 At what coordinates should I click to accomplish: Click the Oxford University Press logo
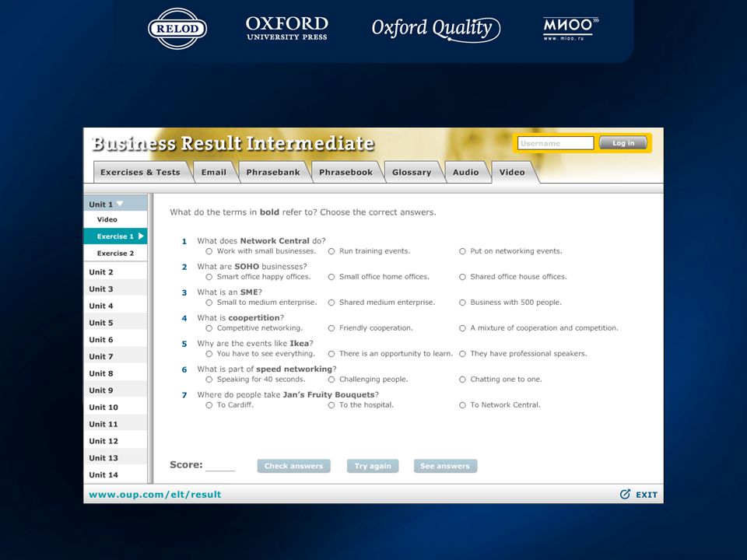coord(287,28)
